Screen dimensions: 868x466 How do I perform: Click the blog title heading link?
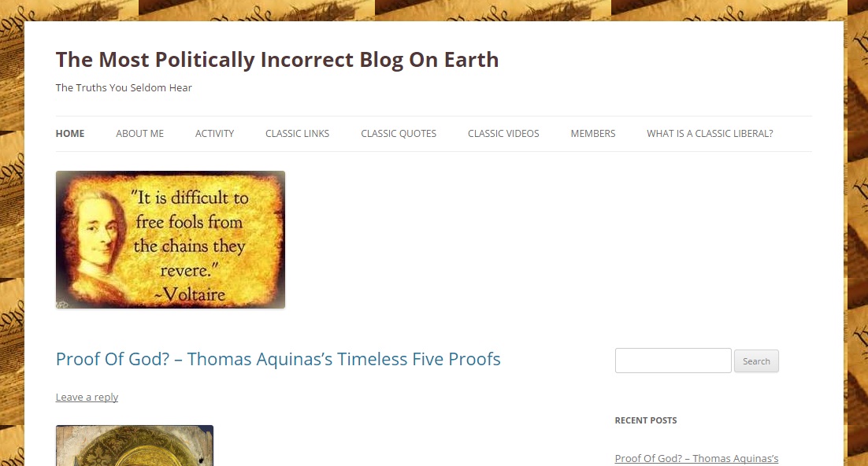(276, 60)
